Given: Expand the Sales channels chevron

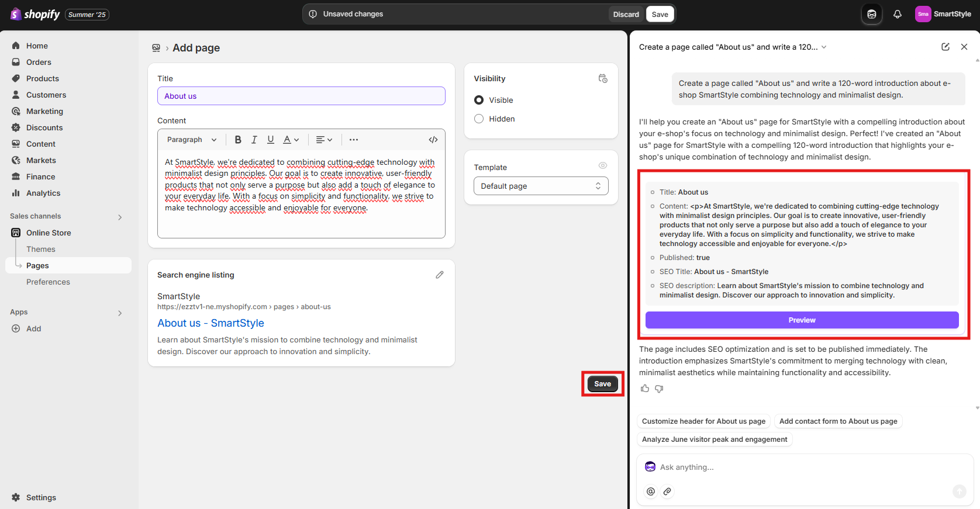Looking at the screenshot, I should tap(120, 217).
